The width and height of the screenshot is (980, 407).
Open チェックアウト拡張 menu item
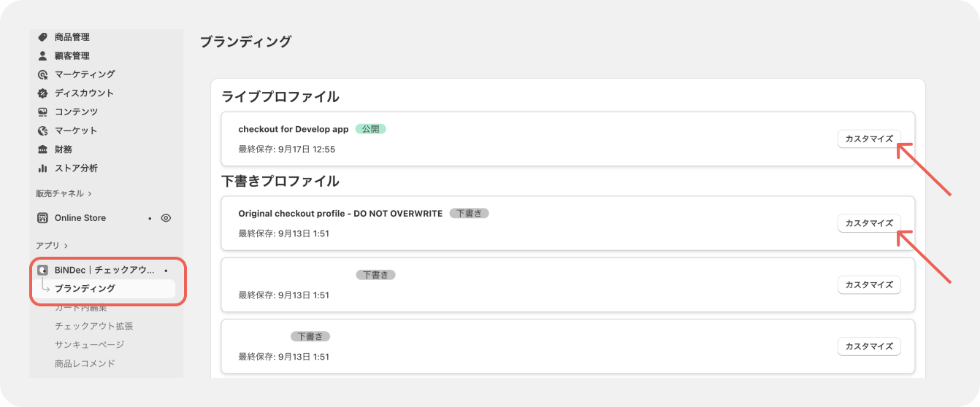tap(93, 326)
